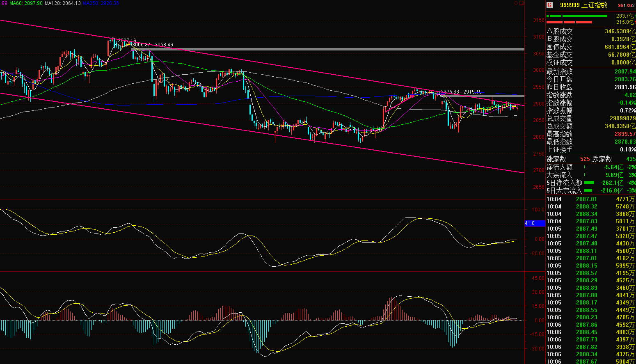Screen dimensions: 636x364
Task: Click the 今日开盘 row
Action: [591, 79]
